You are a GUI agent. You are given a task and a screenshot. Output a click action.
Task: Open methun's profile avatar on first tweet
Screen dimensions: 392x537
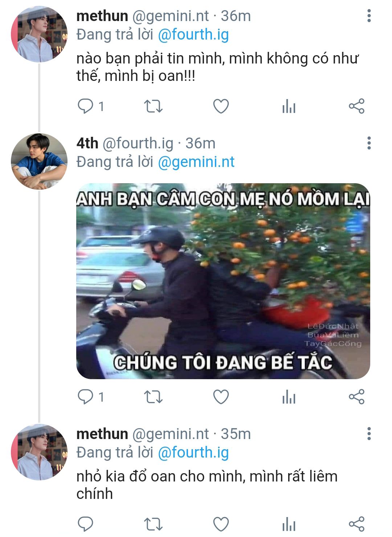tap(39, 34)
